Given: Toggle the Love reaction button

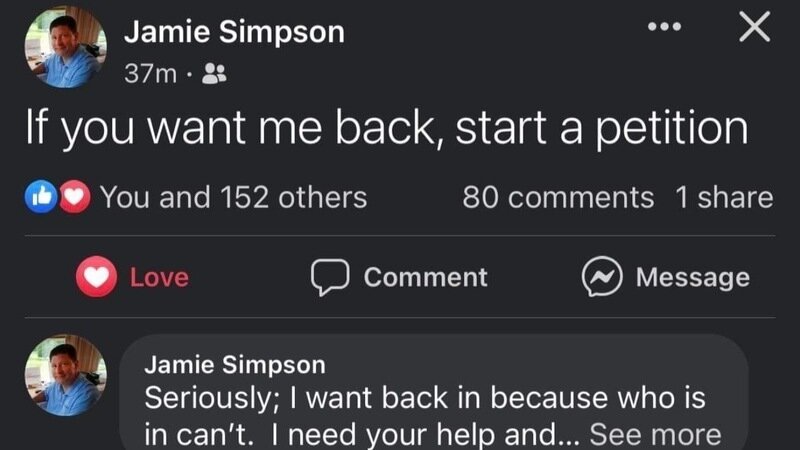Looking at the screenshot, I should point(132,277).
